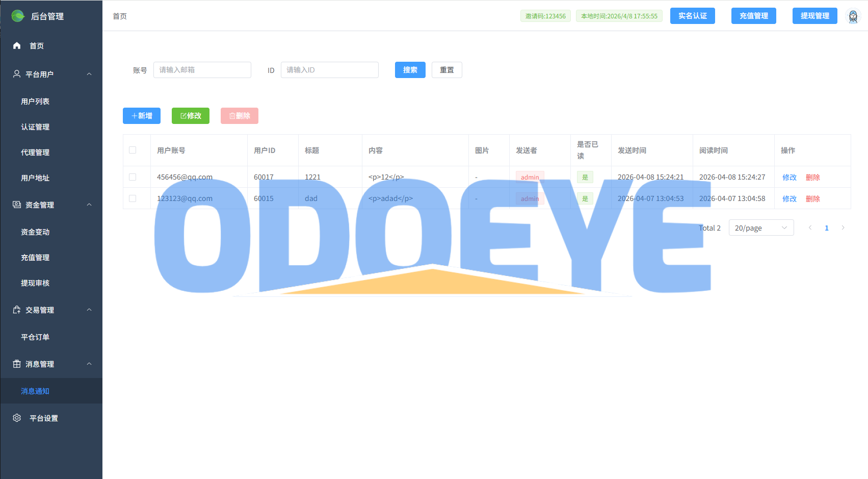The width and height of the screenshot is (868, 479).
Task: Click the blue 搜索 button
Action: 410,70
